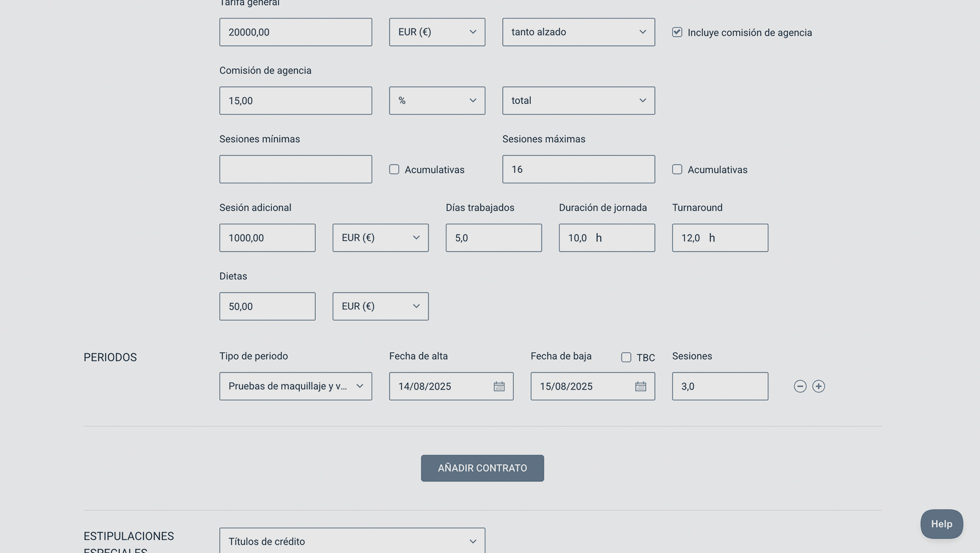
Task: Open the Fecha de alta calendar picker
Action: click(x=498, y=387)
